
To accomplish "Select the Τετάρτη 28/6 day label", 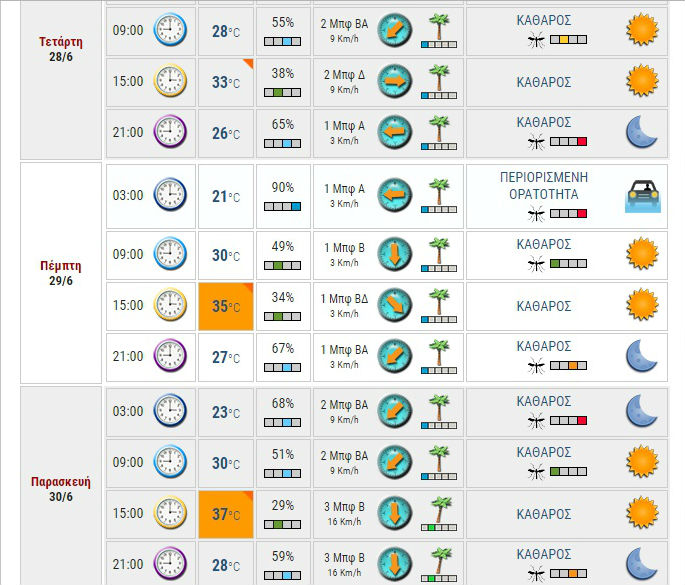I will 61,50.
